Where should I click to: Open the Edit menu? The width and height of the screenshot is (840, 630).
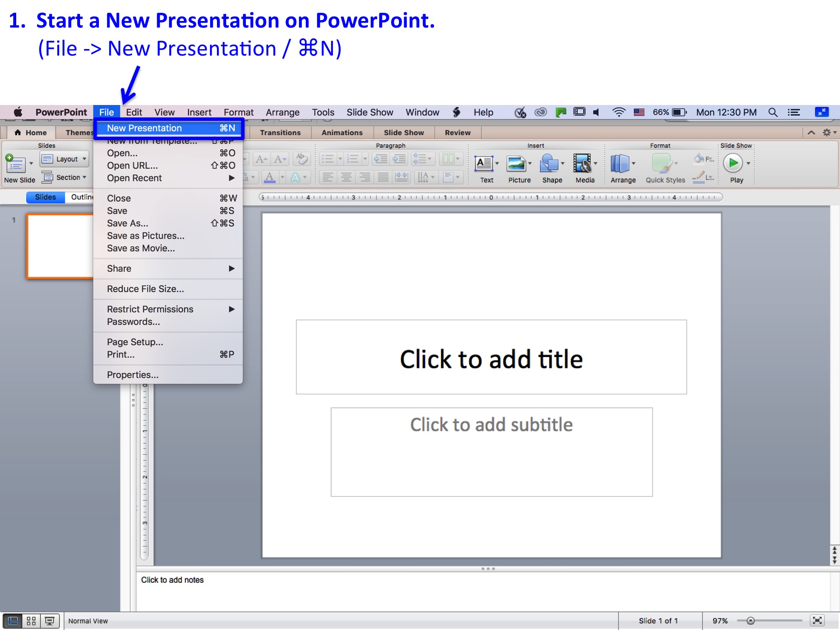pyautogui.click(x=134, y=112)
